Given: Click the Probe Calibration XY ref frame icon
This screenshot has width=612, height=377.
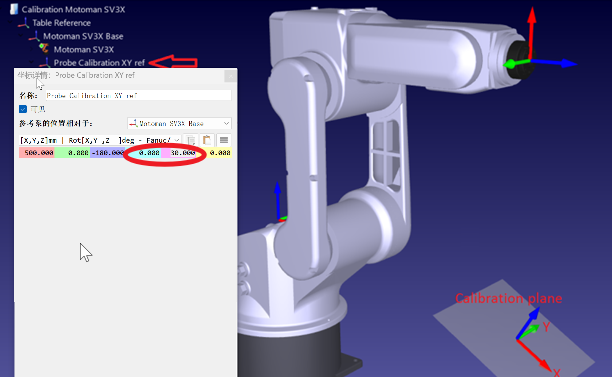Looking at the screenshot, I should (45, 62).
